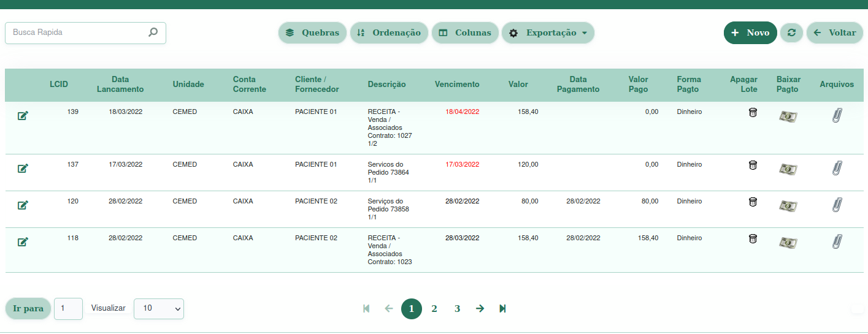Click trash icon for LCID 118
The image size is (868, 334).
pos(753,239)
